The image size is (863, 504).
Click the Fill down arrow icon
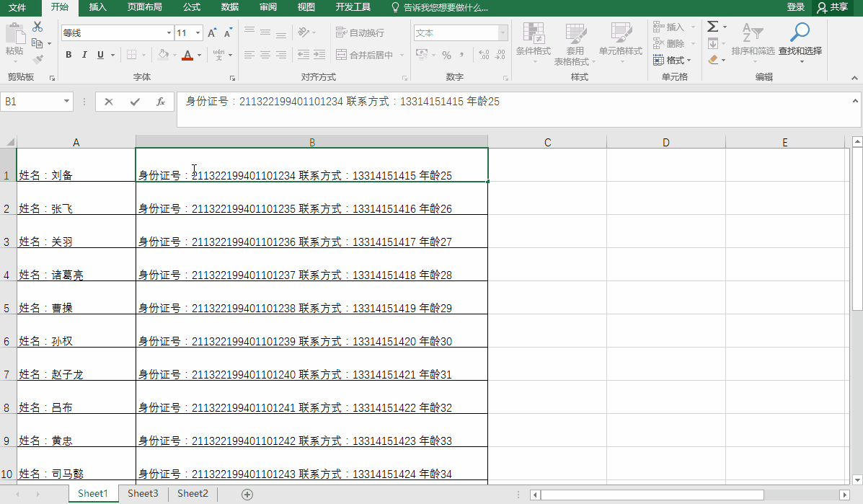(713, 43)
